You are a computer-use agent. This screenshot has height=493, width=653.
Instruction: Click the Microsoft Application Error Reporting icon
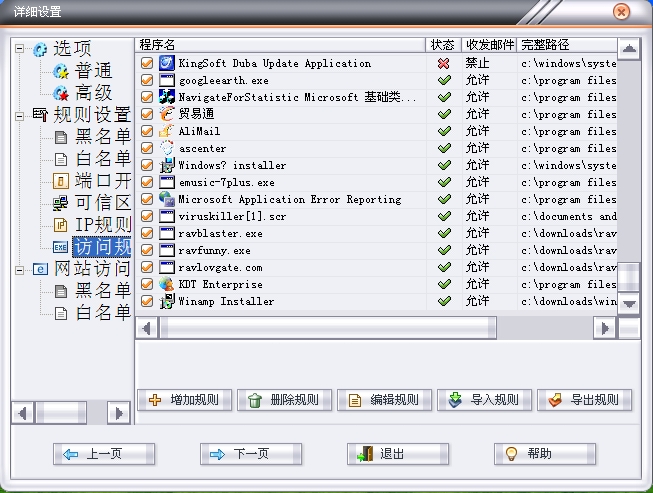coord(167,199)
